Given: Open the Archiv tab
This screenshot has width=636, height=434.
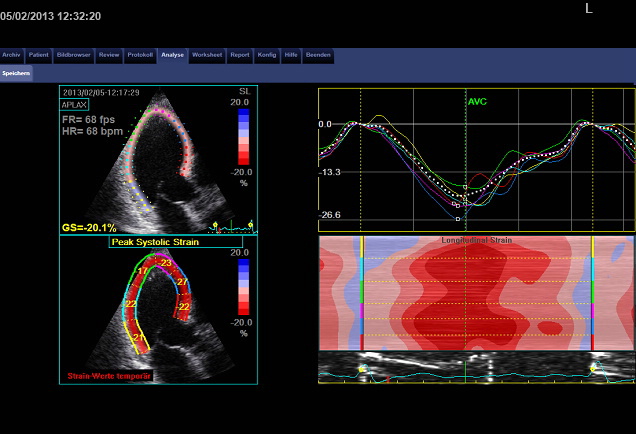Looking at the screenshot, I should pyautogui.click(x=11, y=55).
